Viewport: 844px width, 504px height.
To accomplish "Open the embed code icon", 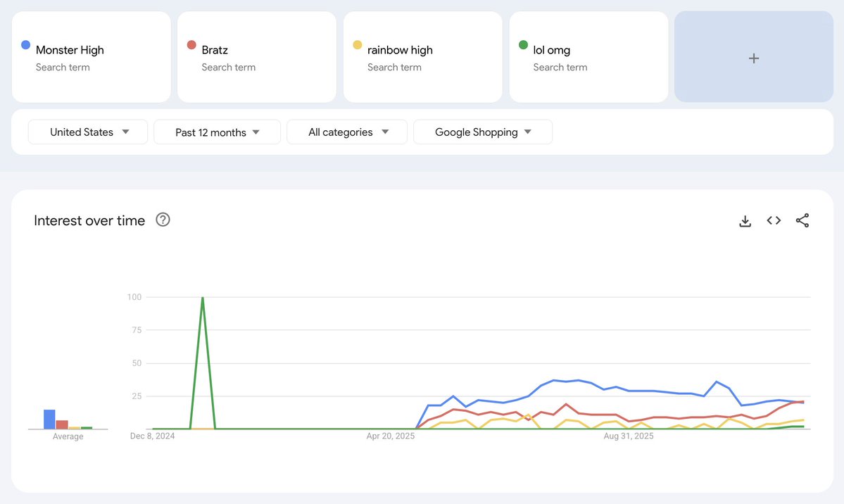I will (774, 220).
